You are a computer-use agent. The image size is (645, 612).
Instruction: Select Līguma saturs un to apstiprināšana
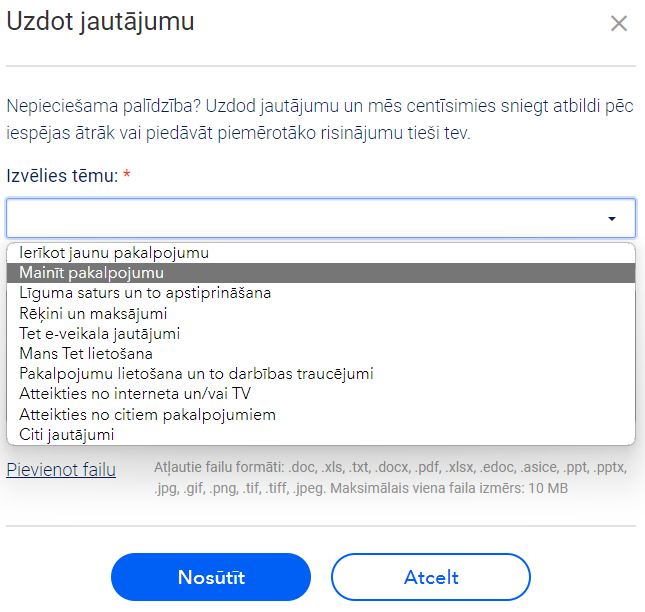(321, 293)
